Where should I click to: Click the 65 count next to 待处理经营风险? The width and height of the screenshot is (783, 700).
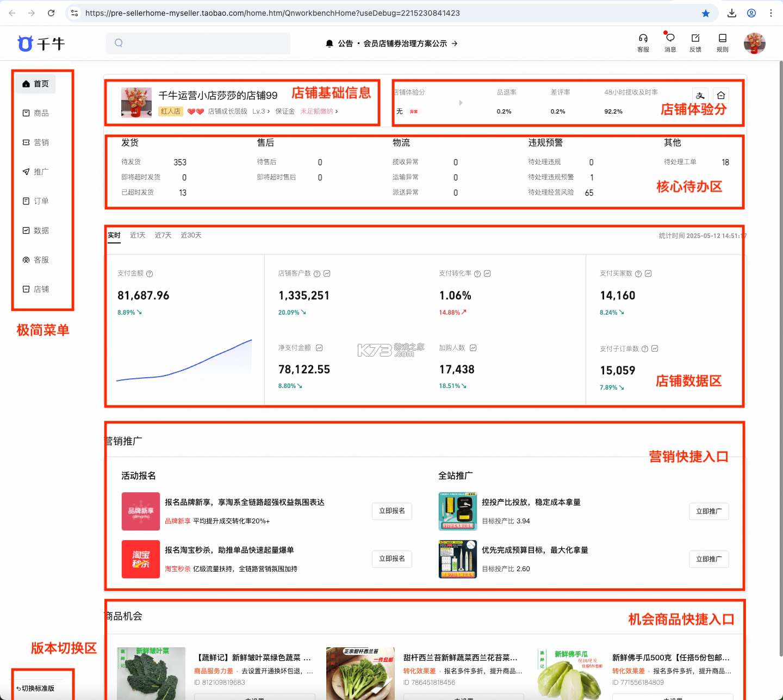589,193
